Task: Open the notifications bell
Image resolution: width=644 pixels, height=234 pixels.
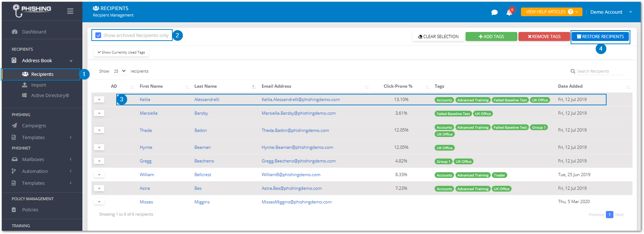Action: 509,12
